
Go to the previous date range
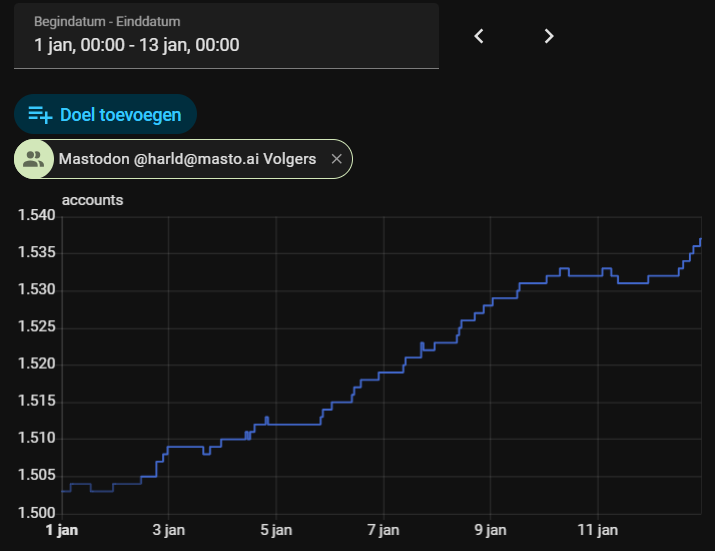pos(479,36)
